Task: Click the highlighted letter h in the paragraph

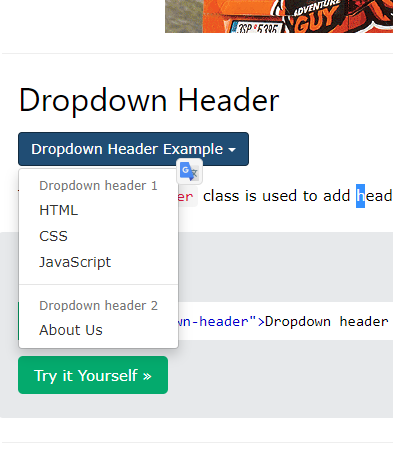Action: coord(360,196)
